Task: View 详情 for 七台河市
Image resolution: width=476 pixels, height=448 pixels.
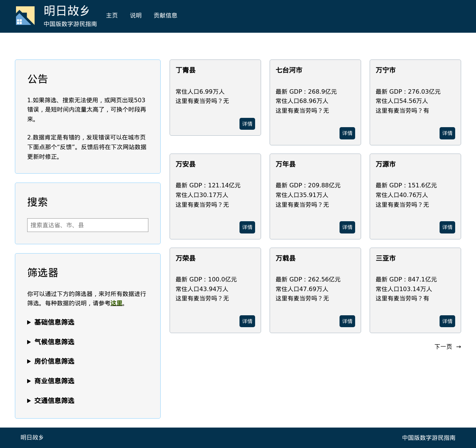Action: tap(347, 133)
